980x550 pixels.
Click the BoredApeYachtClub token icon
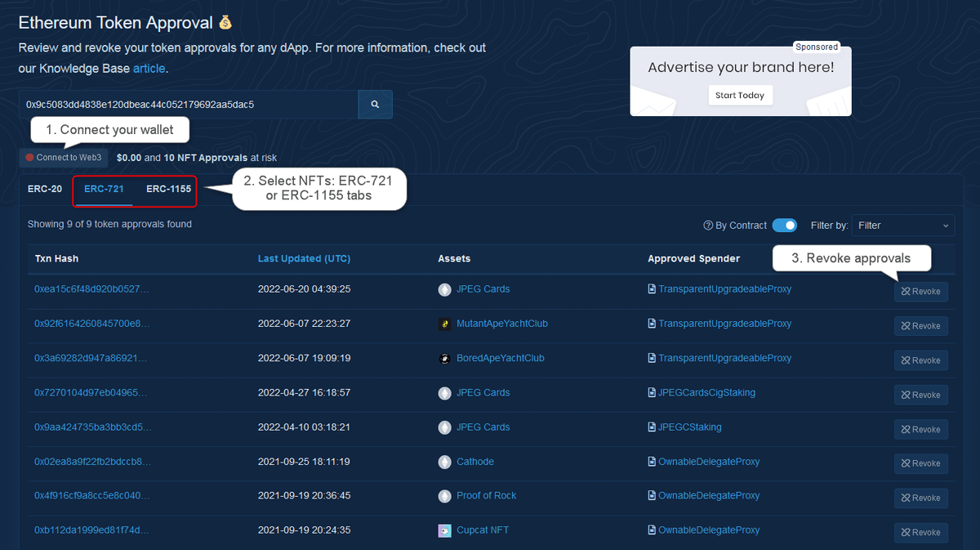pyautogui.click(x=444, y=359)
